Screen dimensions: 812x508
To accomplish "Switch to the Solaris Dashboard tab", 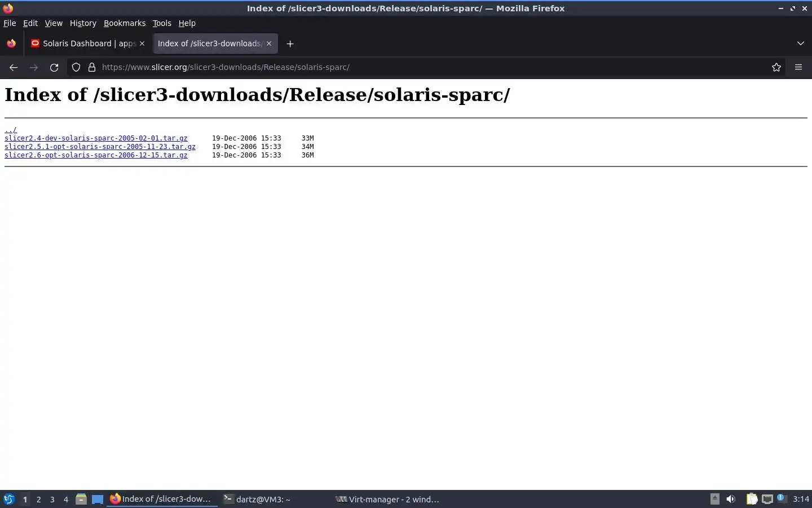I will [x=88, y=43].
